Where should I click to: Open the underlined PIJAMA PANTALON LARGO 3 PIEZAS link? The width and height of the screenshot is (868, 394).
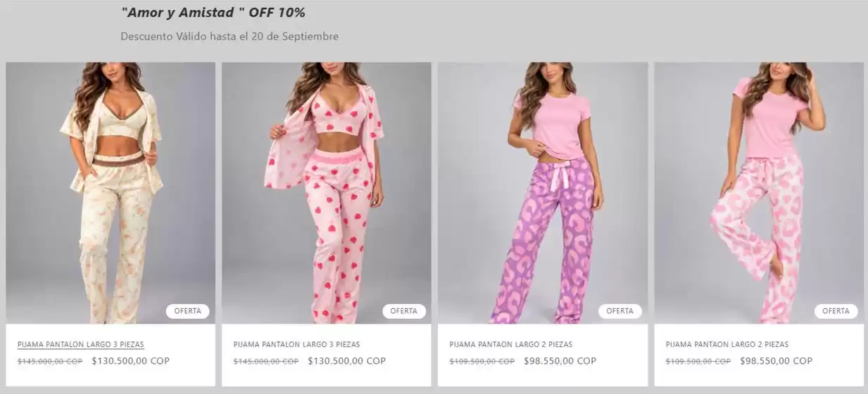[81, 345]
